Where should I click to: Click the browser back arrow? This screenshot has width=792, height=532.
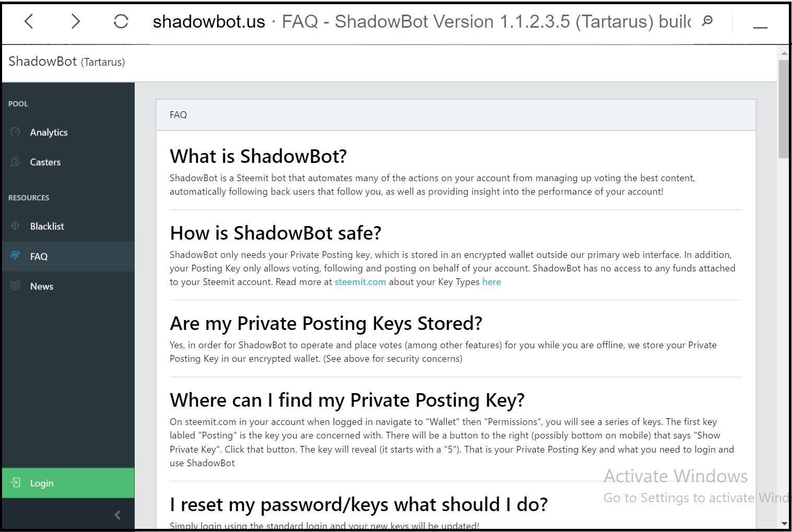(29, 21)
